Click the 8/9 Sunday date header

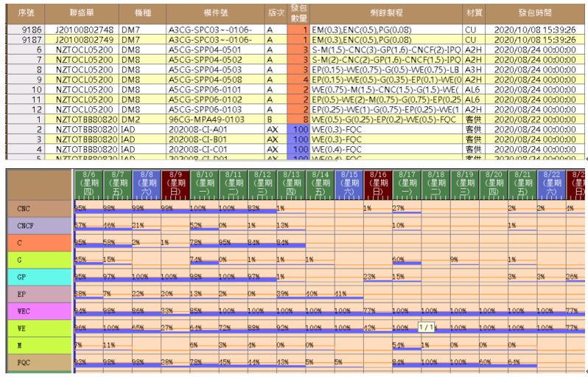pyautogui.click(x=175, y=184)
